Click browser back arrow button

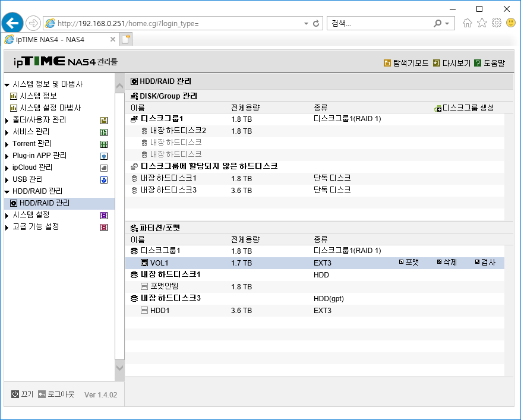coord(12,23)
